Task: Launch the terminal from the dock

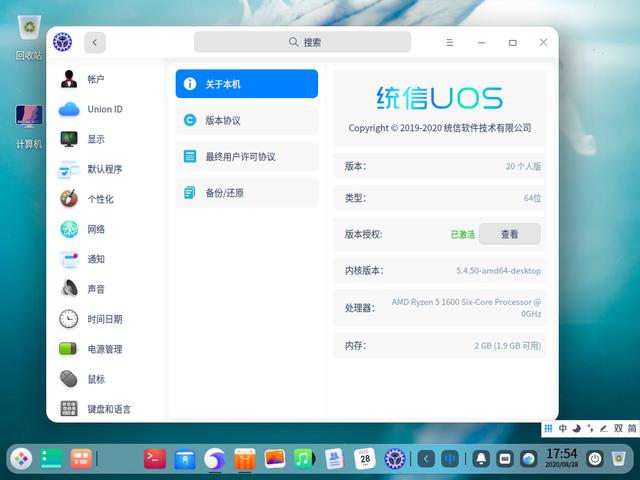Action: pyautogui.click(x=155, y=459)
